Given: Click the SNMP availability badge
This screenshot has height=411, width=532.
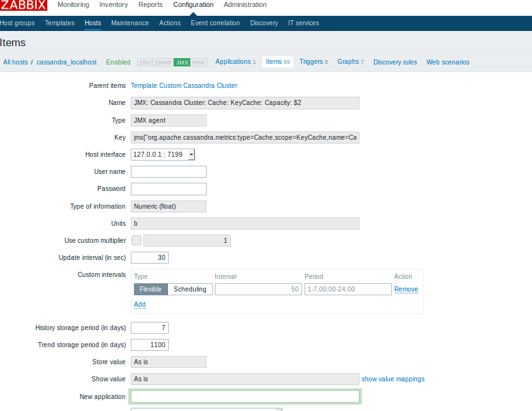Looking at the screenshot, I should (163, 63).
